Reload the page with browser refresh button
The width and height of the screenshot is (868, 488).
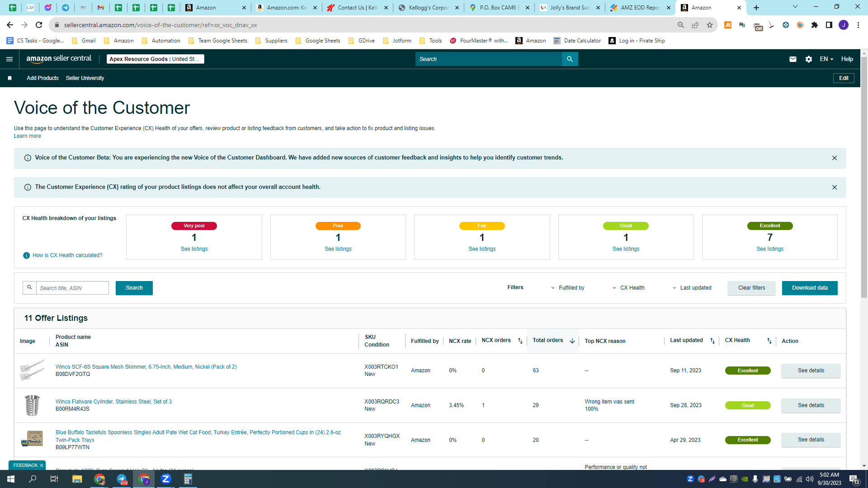point(39,25)
